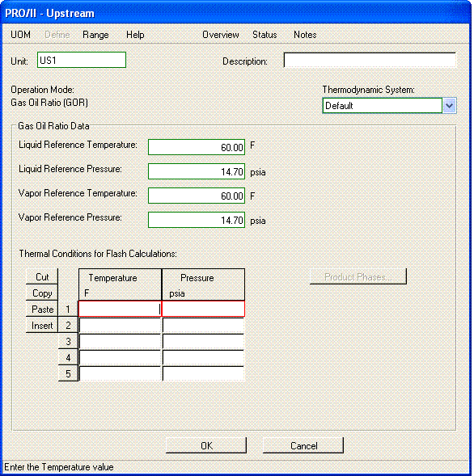Select row 1 Pressure cell
Screen dimensions: 474x476
[x=203, y=309]
